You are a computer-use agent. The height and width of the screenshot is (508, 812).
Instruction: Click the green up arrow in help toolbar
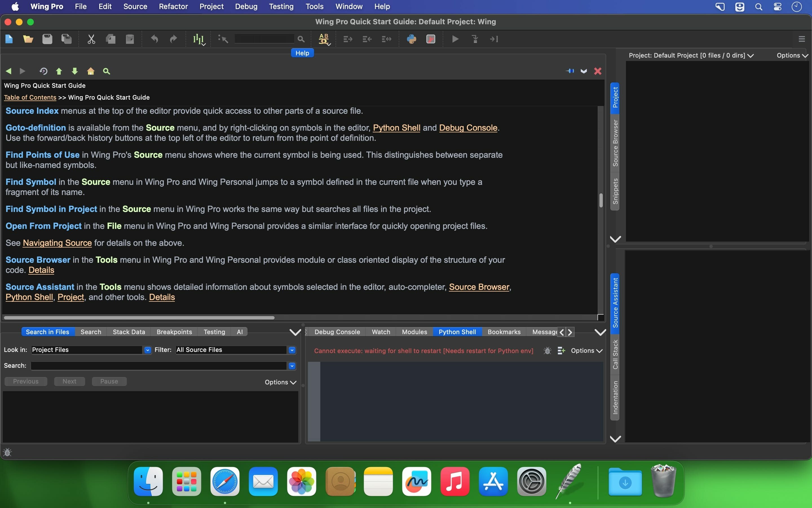59,71
